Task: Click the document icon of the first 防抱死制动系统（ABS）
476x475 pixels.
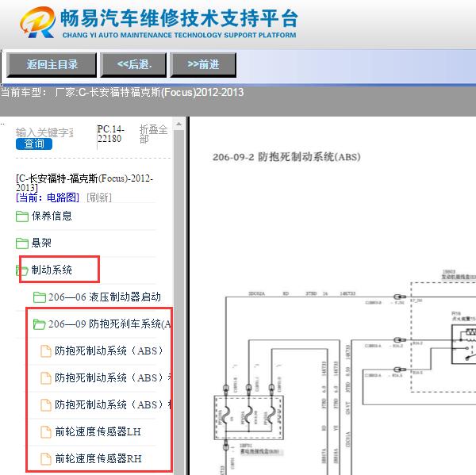Action: (x=46, y=351)
